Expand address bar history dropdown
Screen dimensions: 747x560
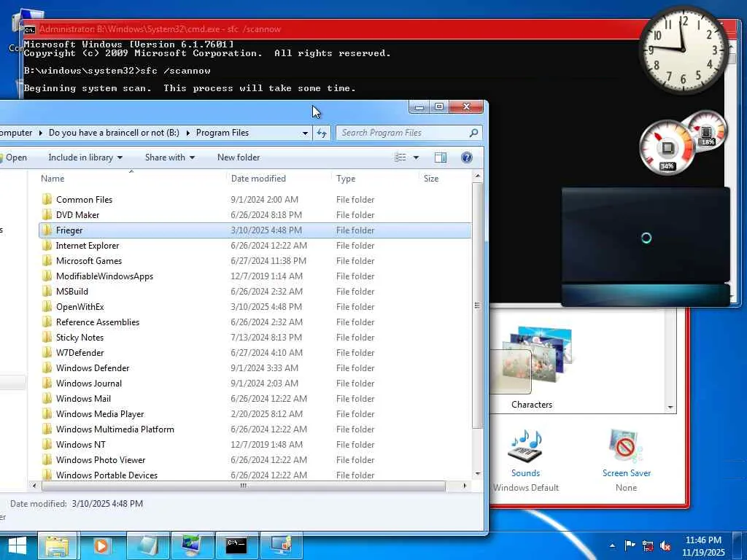(305, 133)
